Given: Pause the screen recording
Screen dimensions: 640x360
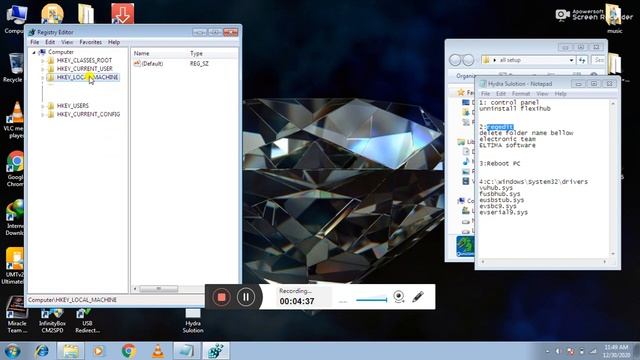Looking at the screenshot, I should 246,297.
